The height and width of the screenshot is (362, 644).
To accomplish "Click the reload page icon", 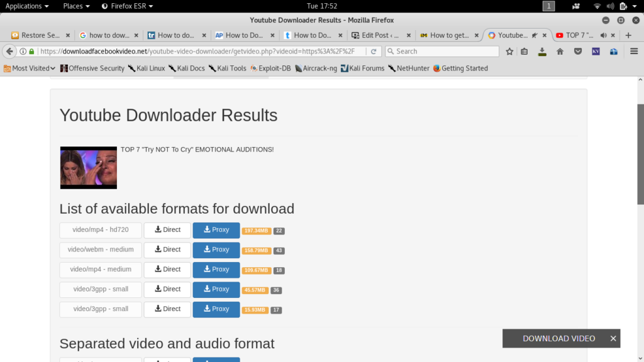I will (374, 51).
